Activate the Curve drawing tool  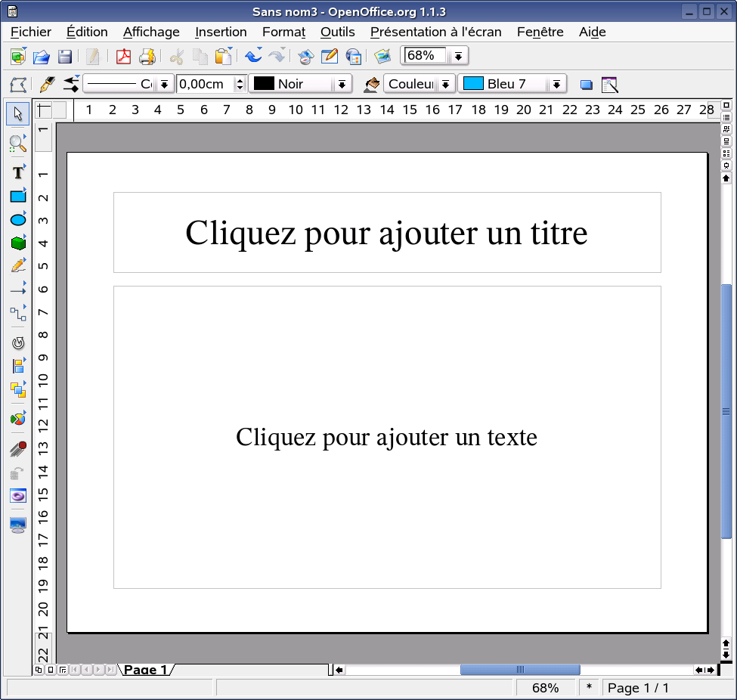[x=17, y=265]
